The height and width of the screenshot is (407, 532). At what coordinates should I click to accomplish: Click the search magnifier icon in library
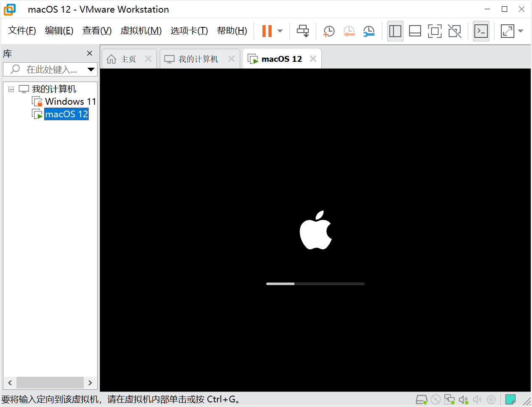(15, 69)
